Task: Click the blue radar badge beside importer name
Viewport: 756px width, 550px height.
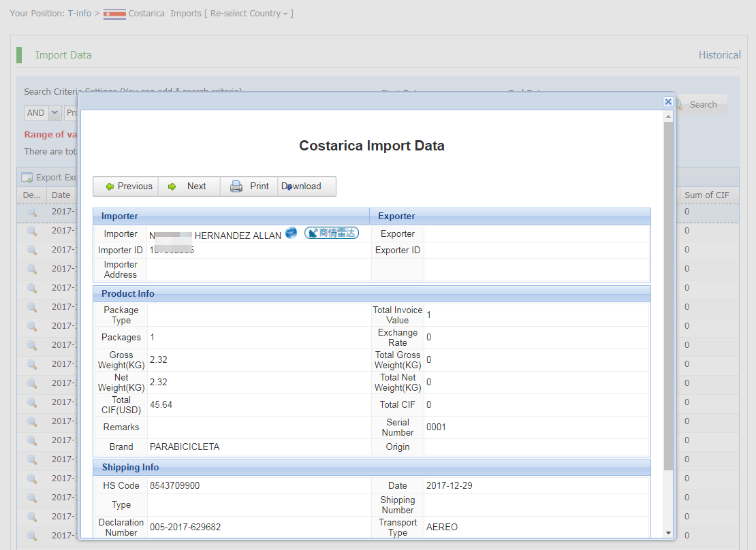Action: pos(331,233)
